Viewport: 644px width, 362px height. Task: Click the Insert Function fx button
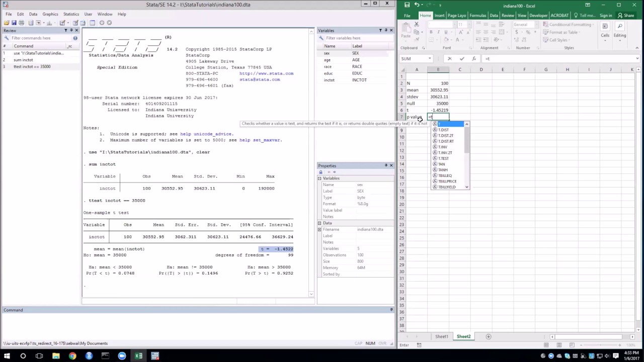pyautogui.click(x=472, y=59)
